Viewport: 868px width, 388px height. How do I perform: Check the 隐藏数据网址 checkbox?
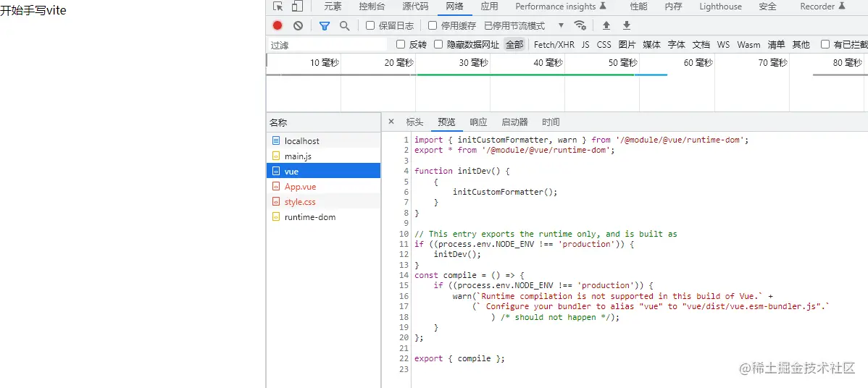click(438, 44)
